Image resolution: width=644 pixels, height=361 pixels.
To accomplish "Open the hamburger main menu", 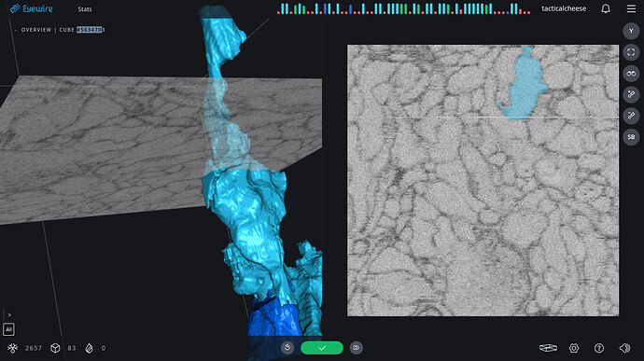I will pyautogui.click(x=631, y=8).
